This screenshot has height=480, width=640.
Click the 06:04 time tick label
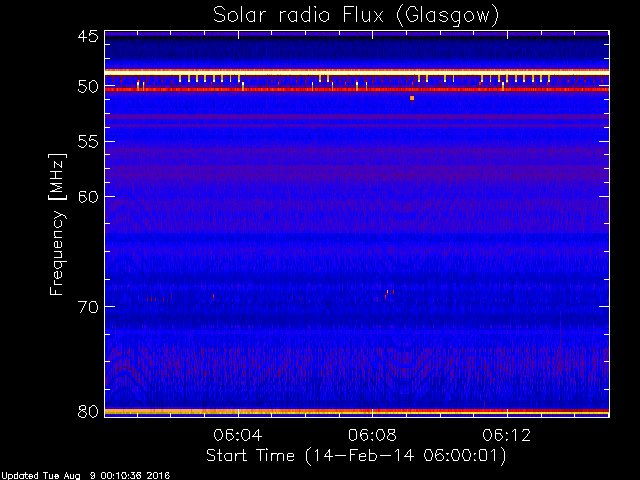pyautogui.click(x=238, y=435)
